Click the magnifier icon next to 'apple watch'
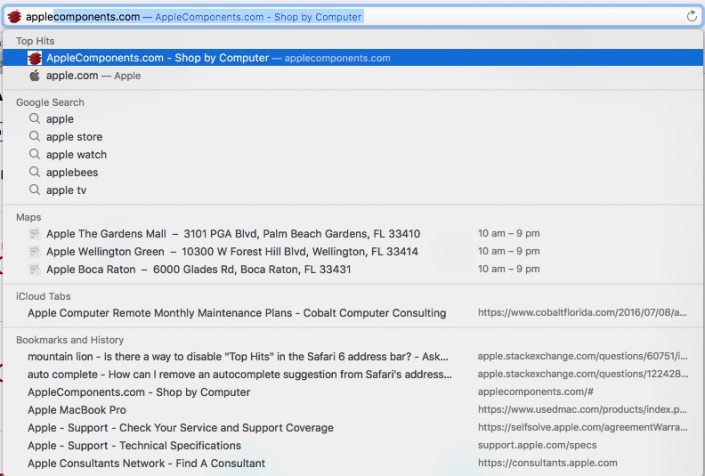 tap(34, 154)
